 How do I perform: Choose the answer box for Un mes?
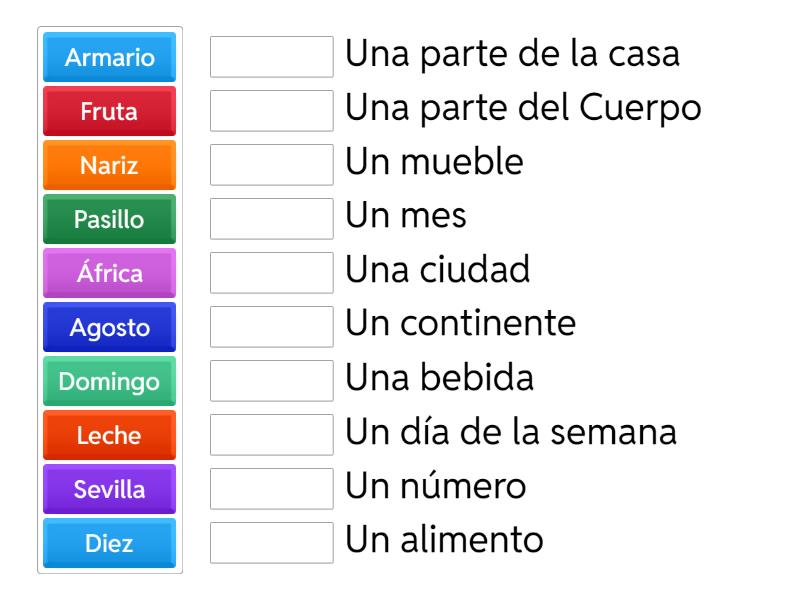coord(272,219)
